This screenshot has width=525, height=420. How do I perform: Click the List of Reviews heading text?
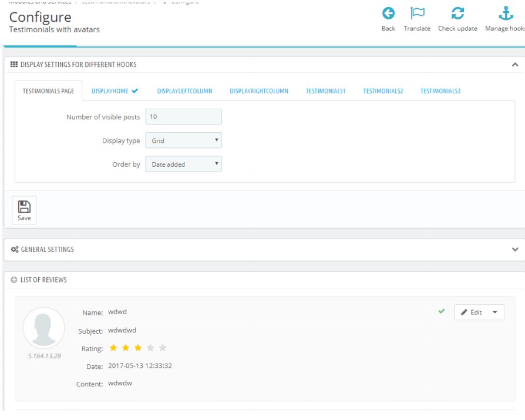click(x=43, y=280)
